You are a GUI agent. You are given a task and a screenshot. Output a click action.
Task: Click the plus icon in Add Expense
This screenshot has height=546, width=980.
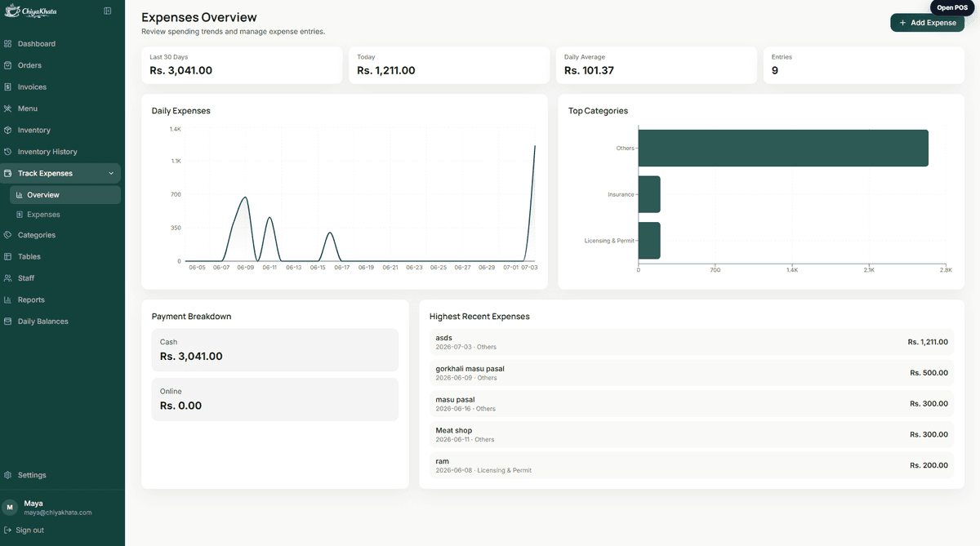tap(902, 23)
